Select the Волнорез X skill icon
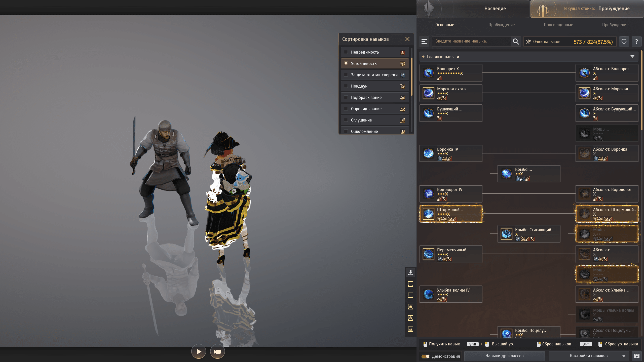The image size is (644, 362). click(x=428, y=73)
